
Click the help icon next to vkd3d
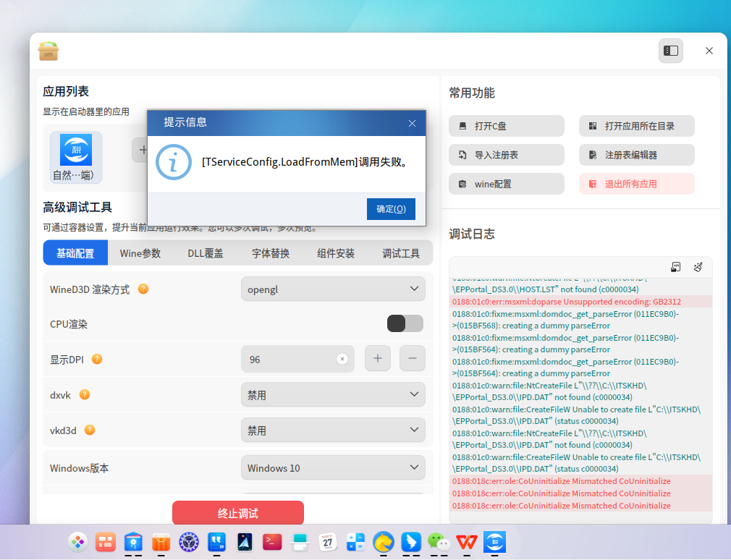point(90,430)
